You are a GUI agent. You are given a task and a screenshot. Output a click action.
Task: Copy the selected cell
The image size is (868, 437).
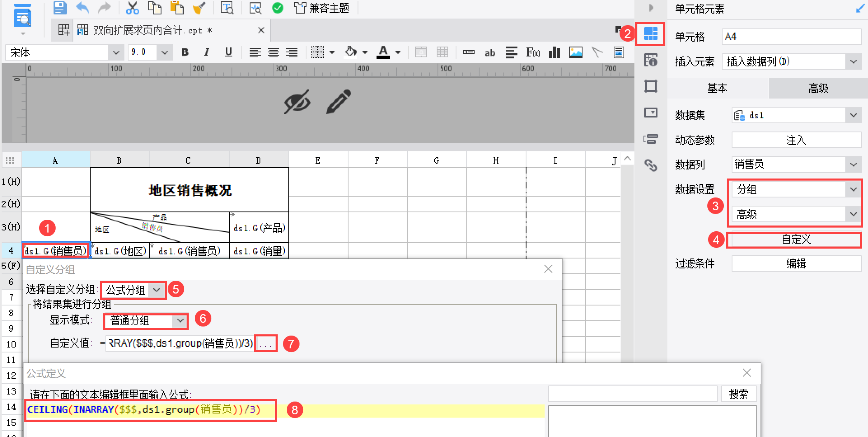[x=154, y=8]
